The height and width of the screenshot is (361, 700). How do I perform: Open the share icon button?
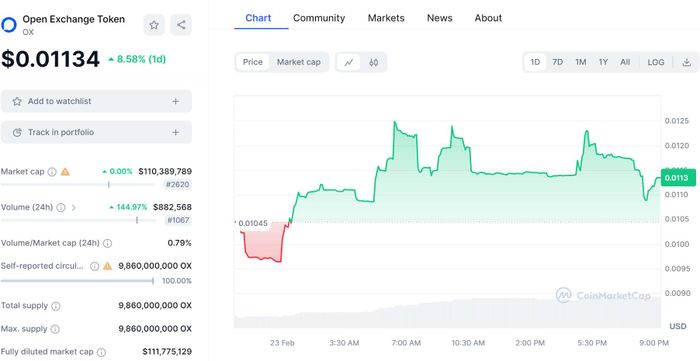coord(181,25)
